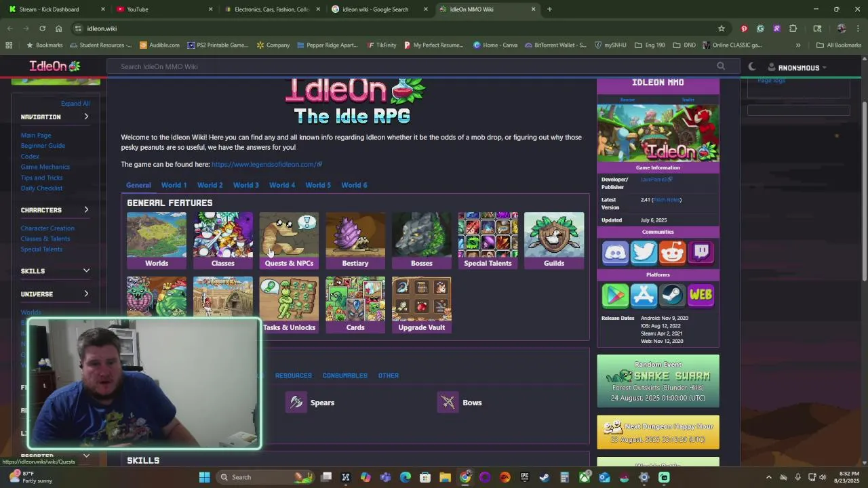This screenshot has height=488, width=868.
Task: Switch to the YouTube browser tab
Action: (163, 9)
